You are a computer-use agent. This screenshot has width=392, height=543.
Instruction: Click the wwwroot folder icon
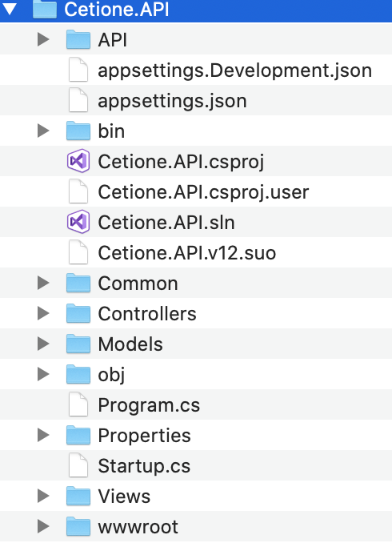click(78, 526)
